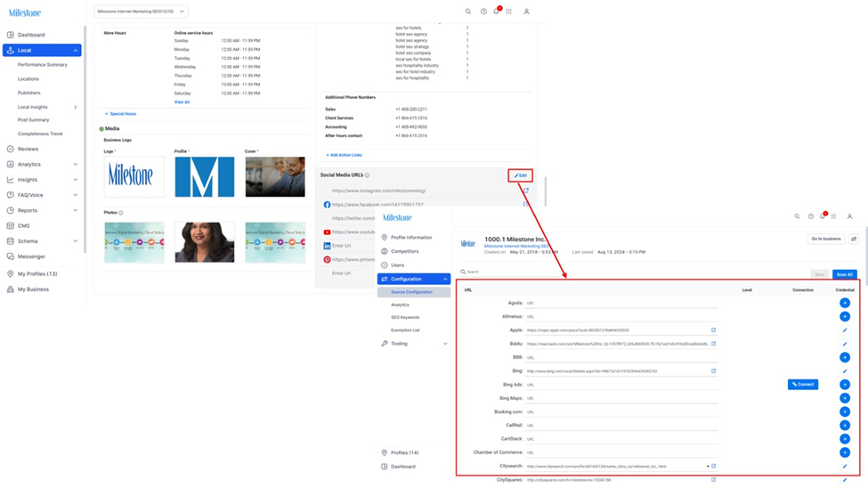Expand Reports in main sidebar
Viewport: 868px width, 488px height.
coord(76,210)
